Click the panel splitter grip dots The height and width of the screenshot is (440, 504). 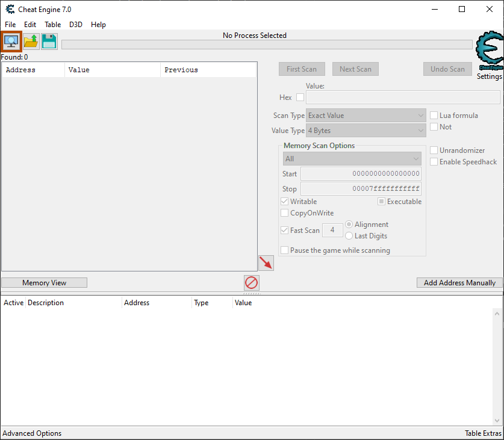(252, 294)
